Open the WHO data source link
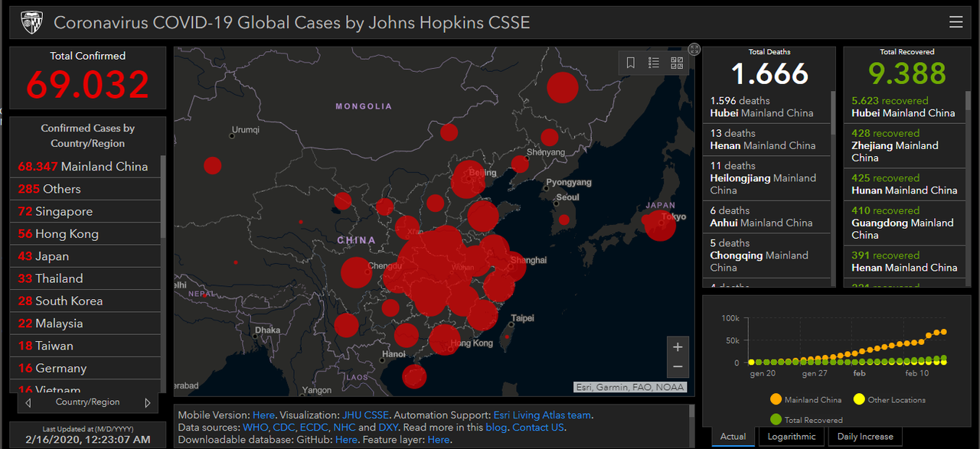 [x=255, y=428]
